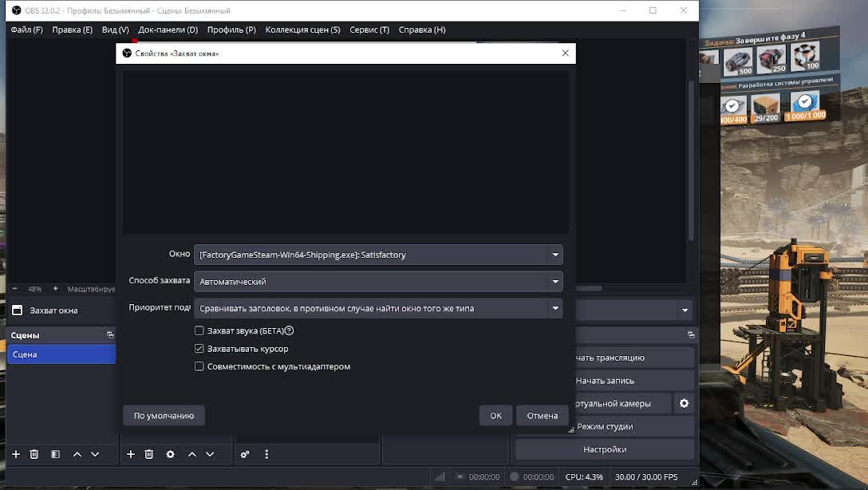Remove selected scene with the Scenes trash icon
The image size is (868, 490).
(34, 454)
